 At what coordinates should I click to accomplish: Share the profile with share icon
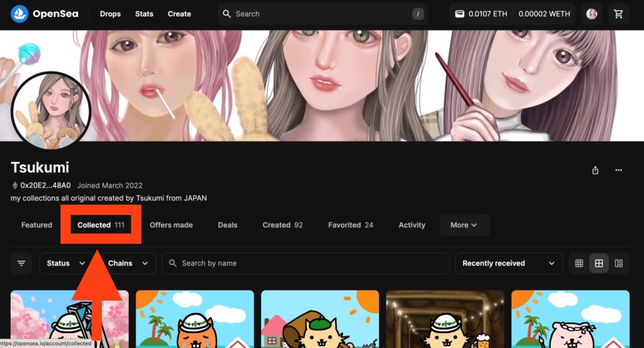tap(595, 170)
